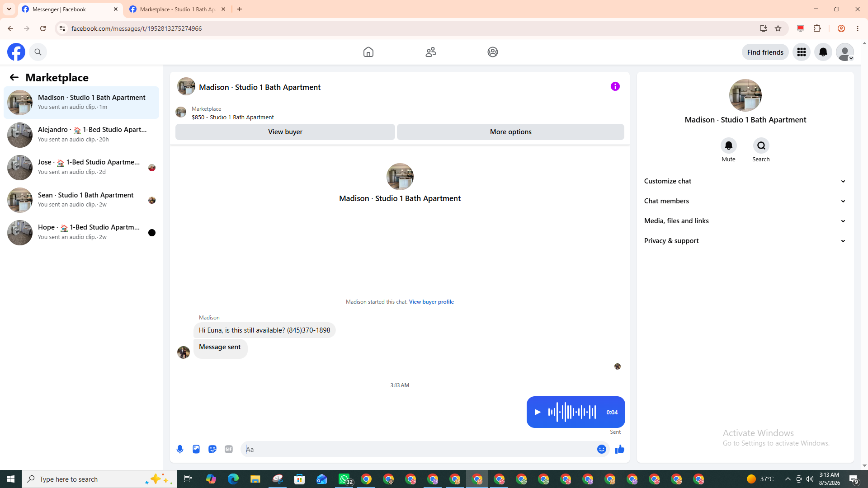
Task: Click the browser address bar URL
Action: pyautogui.click(x=137, y=28)
